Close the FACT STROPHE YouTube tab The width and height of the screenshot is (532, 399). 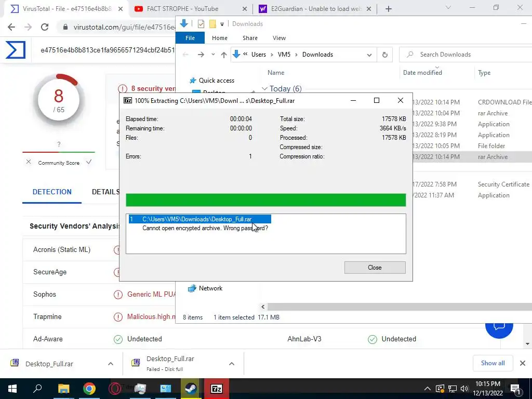point(245,9)
